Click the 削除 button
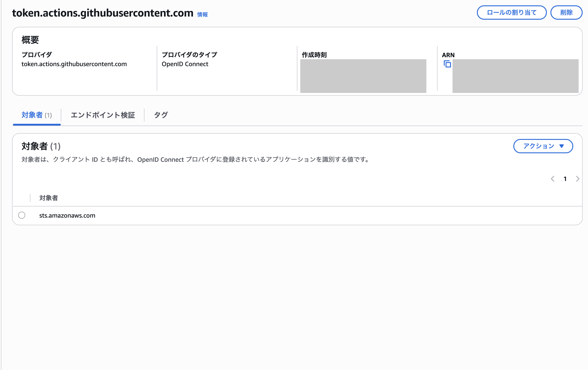This screenshot has width=588, height=370. pos(566,13)
